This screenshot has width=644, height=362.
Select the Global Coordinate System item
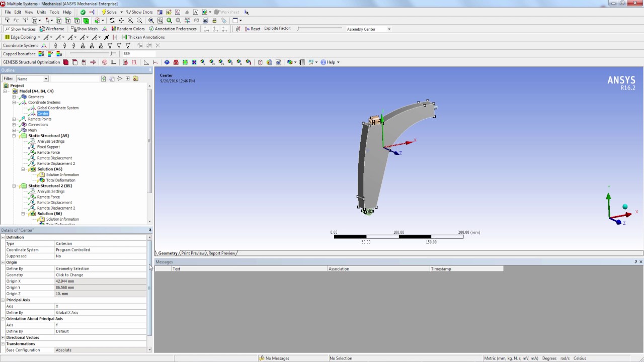(58, 108)
